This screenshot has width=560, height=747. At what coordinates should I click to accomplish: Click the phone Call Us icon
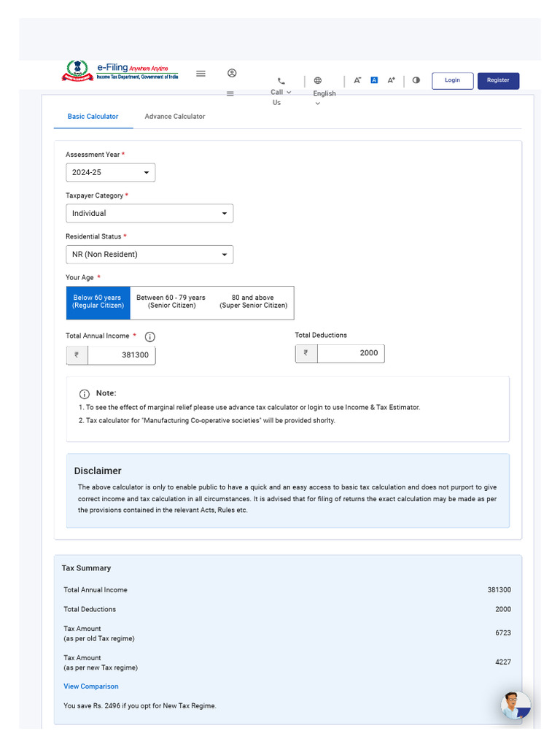click(x=281, y=81)
